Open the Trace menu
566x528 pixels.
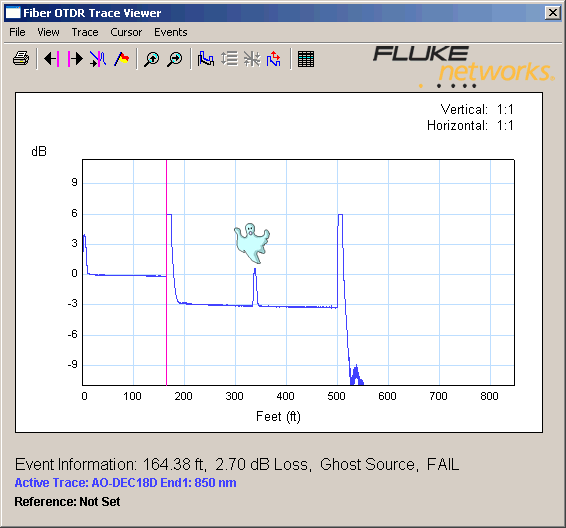tap(85, 32)
